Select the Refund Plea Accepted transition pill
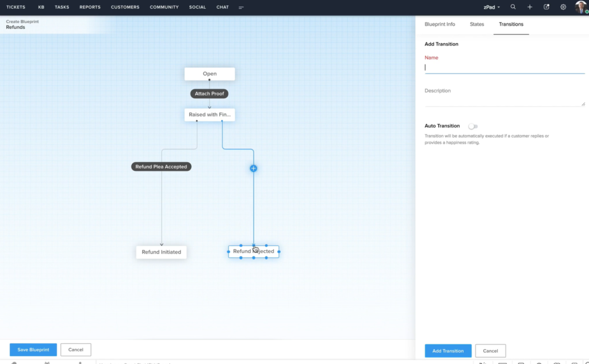 (x=161, y=166)
